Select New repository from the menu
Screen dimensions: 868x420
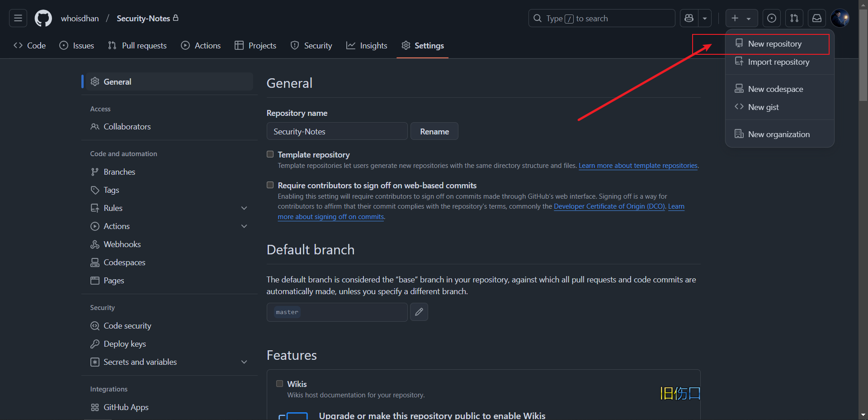click(x=774, y=44)
